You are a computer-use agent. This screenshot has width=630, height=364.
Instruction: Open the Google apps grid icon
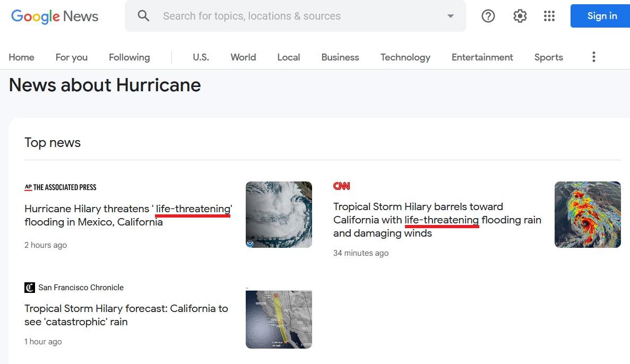(549, 16)
